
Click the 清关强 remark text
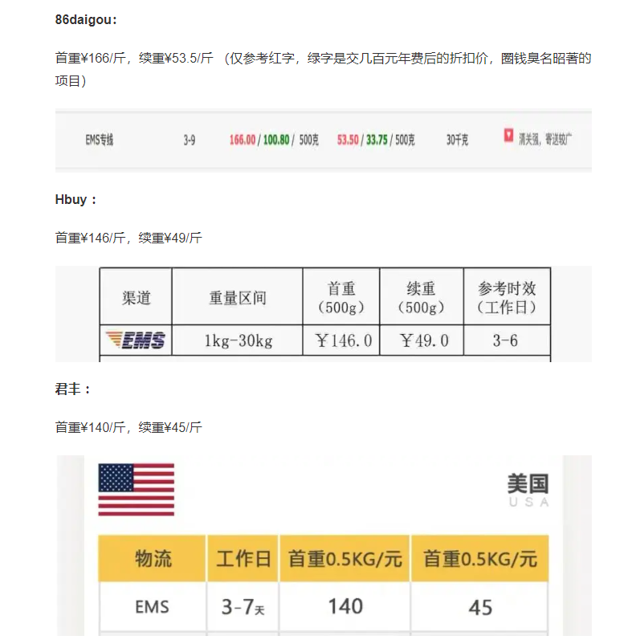tap(545, 140)
